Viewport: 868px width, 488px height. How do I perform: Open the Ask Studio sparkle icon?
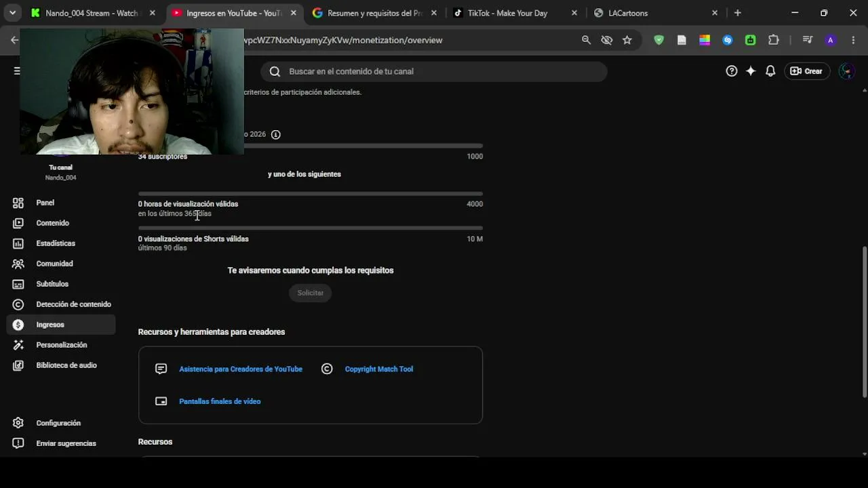751,71
